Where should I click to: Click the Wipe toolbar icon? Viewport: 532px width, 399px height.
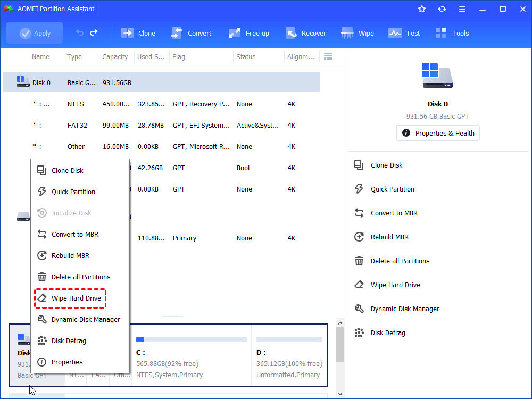(358, 33)
